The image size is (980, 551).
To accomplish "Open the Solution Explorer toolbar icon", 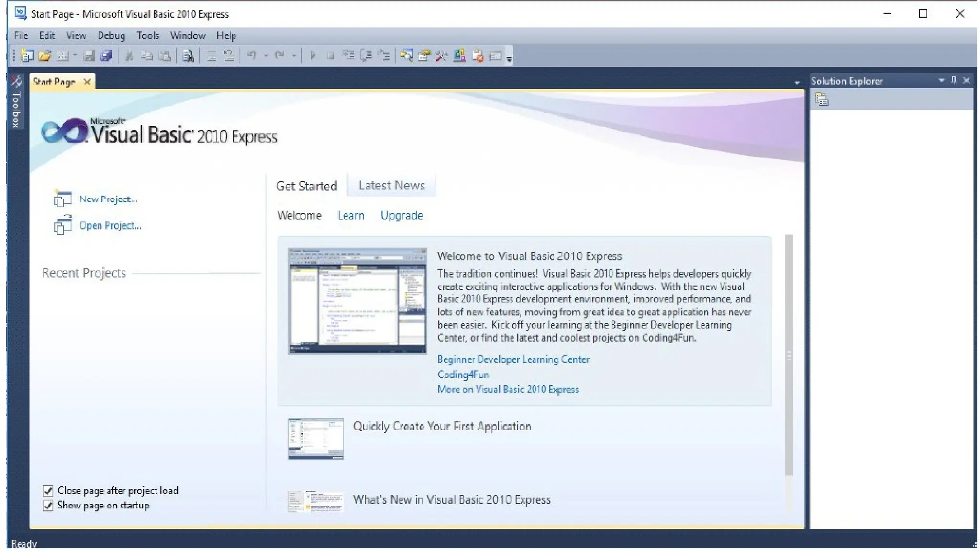I will (x=406, y=56).
